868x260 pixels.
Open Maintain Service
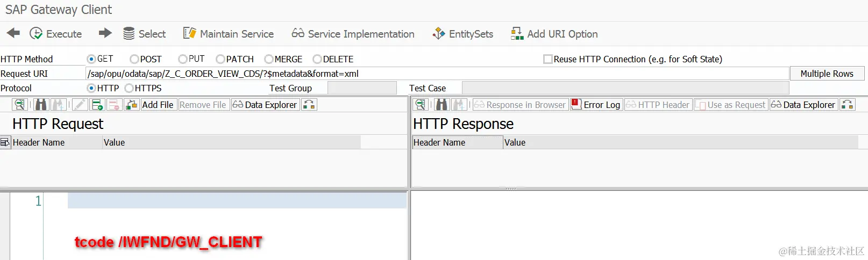tap(229, 34)
